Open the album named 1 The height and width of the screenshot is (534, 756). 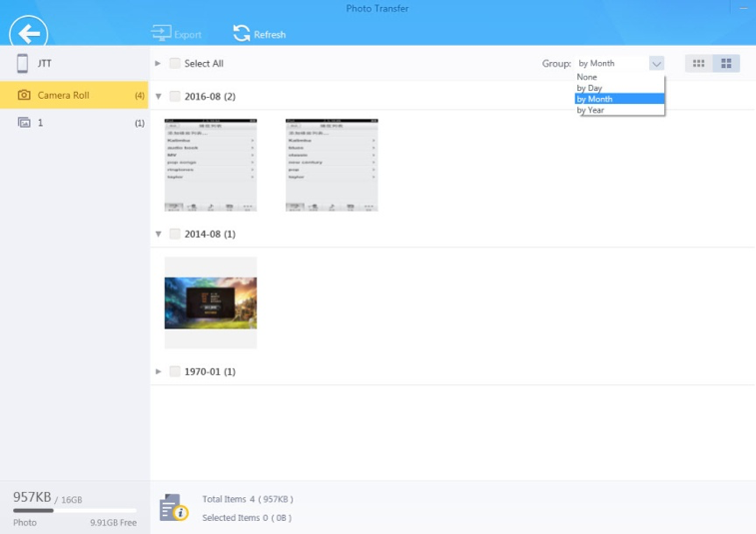click(x=74, y=123)
